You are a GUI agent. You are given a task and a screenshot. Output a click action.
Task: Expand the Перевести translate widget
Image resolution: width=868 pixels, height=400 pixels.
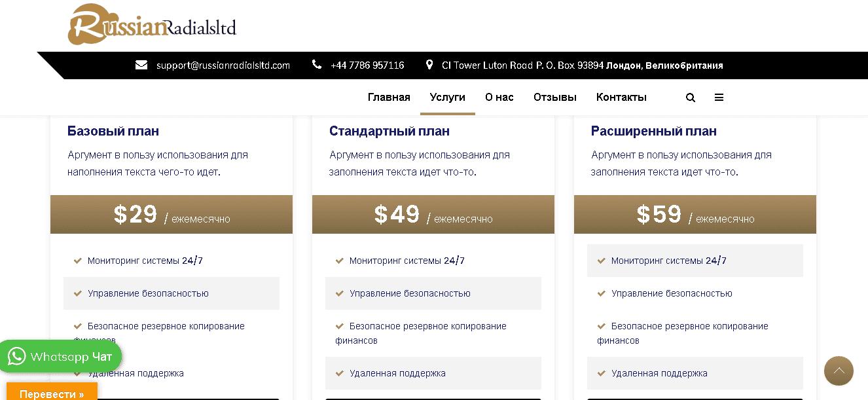tap(52, 393)
